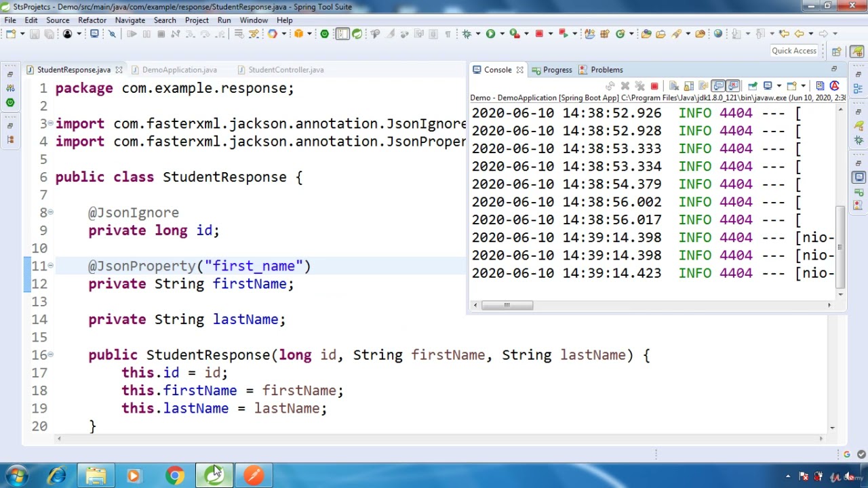This screenshot has height=488, width=868.
Task: Click the Last Edit Location arrow
Action: [x=783, y=34]
